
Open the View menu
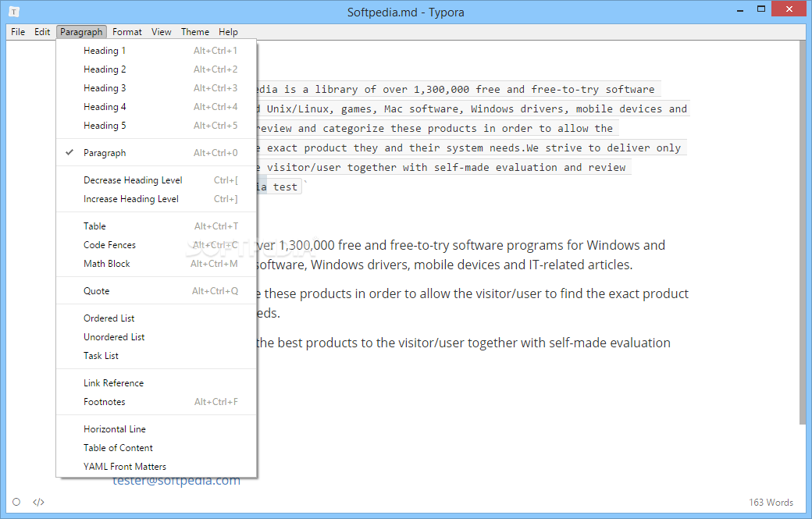[x=161, y=31]
